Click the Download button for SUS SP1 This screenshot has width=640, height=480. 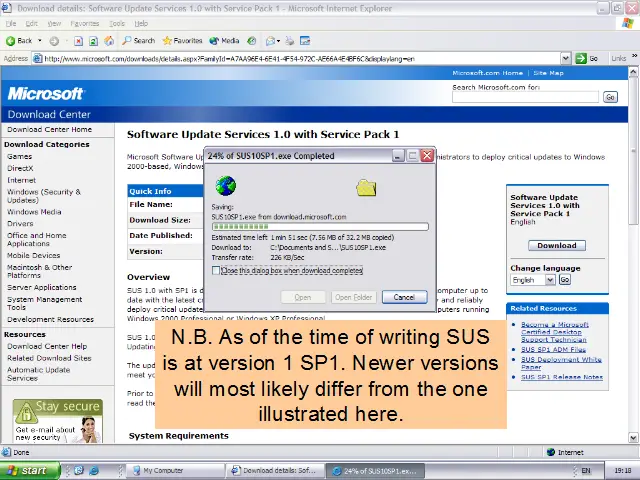557,245
